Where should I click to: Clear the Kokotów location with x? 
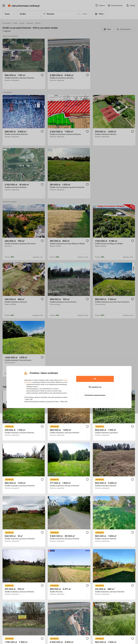click(x=78, y=14)
